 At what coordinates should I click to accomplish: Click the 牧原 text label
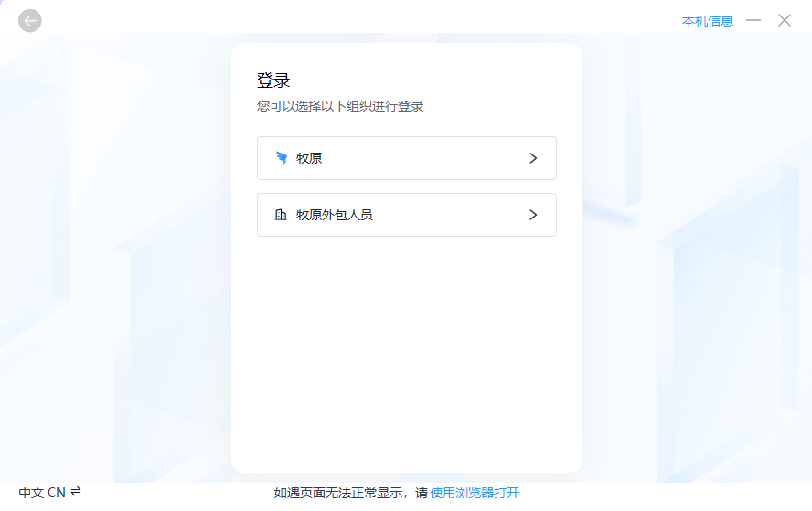(x=309, y=158)
